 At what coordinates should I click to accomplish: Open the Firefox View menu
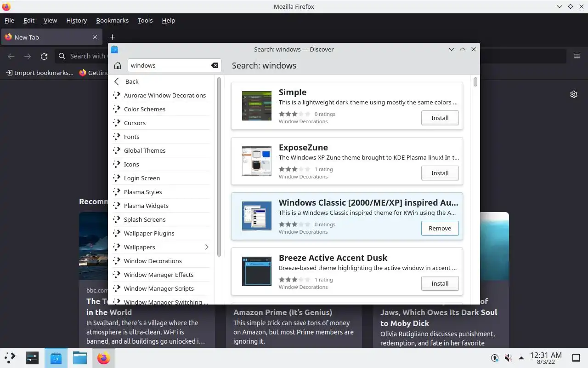tap(50, 20)
